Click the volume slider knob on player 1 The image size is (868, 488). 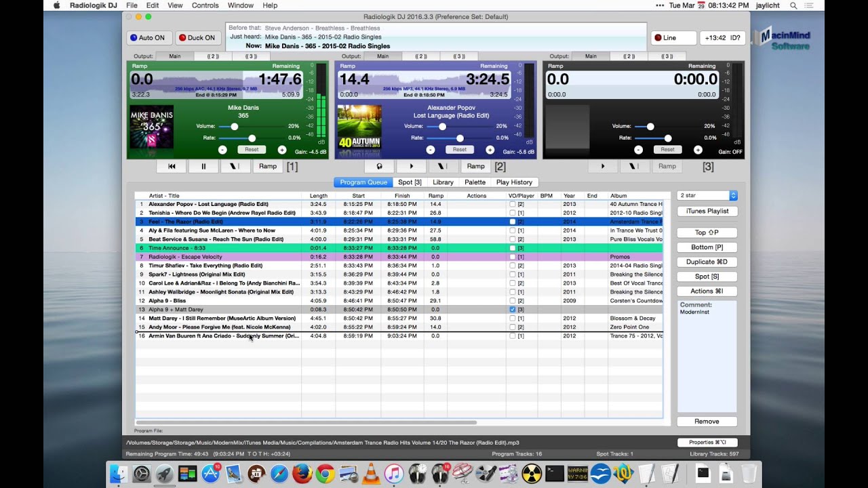pos(235,126)
